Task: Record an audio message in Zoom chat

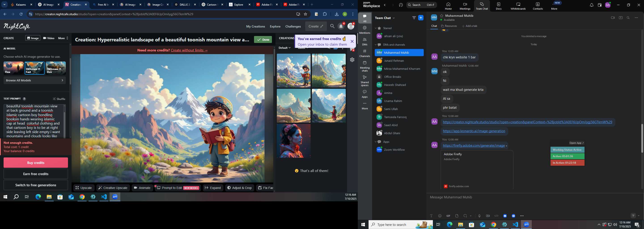Action: [x=479, y=216]
